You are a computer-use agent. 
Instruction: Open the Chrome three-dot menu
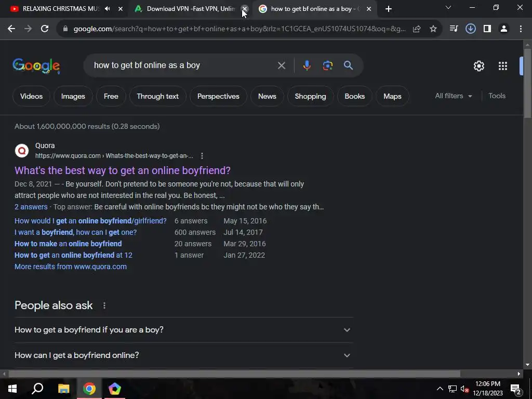click(521, 29)
